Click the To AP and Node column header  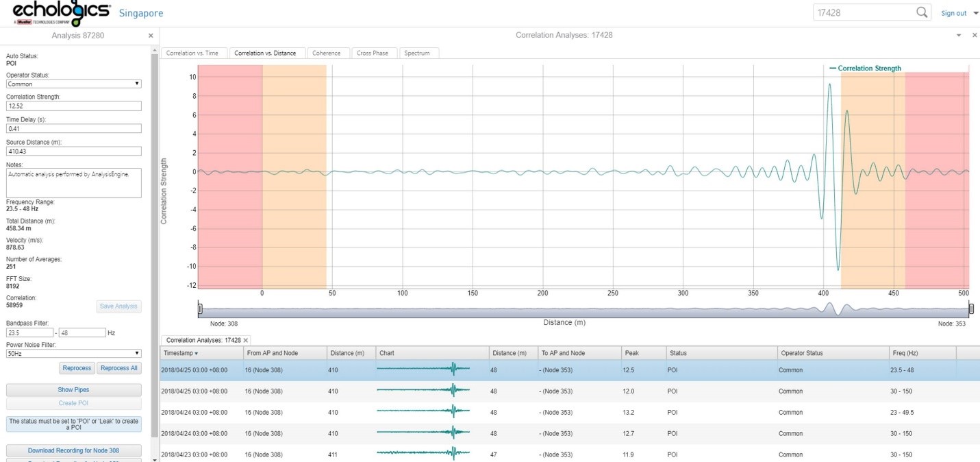tap(579, 353)
